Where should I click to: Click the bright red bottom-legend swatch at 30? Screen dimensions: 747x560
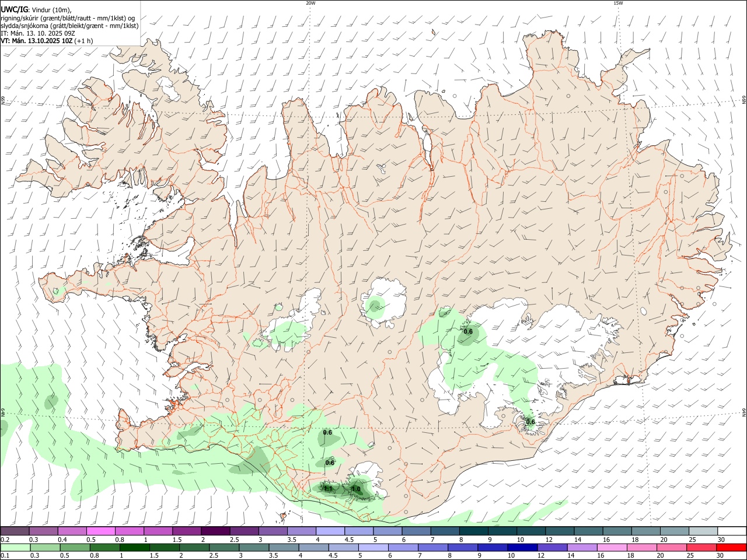click(x=732, y=547)
